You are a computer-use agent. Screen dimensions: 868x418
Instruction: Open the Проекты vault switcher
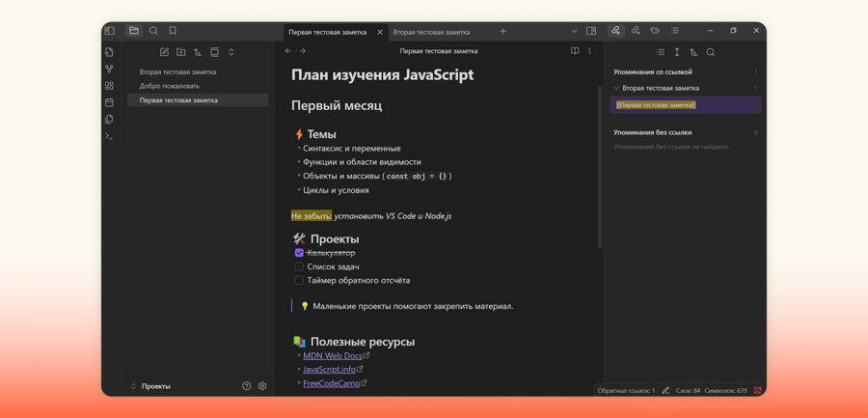coord(154,386)
